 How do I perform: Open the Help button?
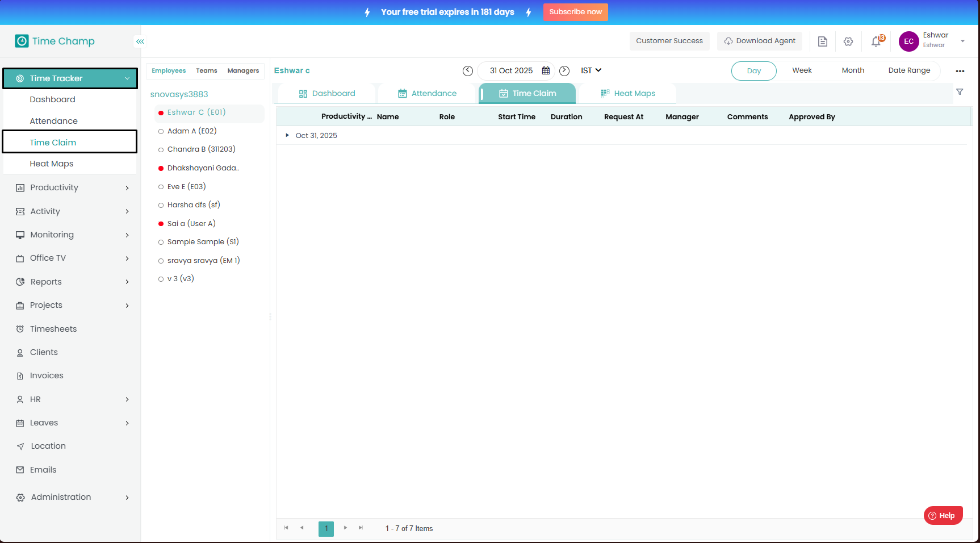click(943, 516)
